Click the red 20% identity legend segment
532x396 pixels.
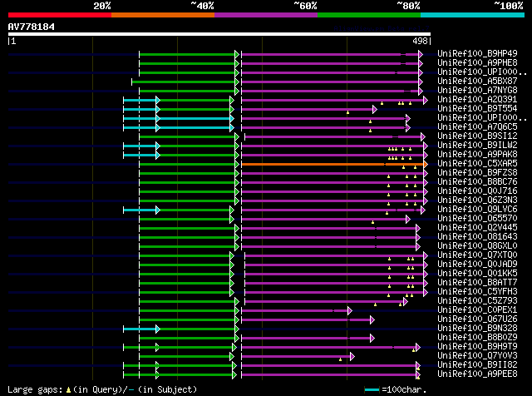pos(60,15)
